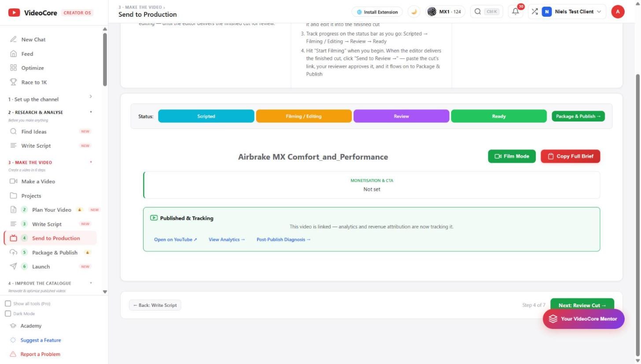This screenshot has height=364, width=641.
Task: Open the notifications bell icon
Action: (516, 12)
